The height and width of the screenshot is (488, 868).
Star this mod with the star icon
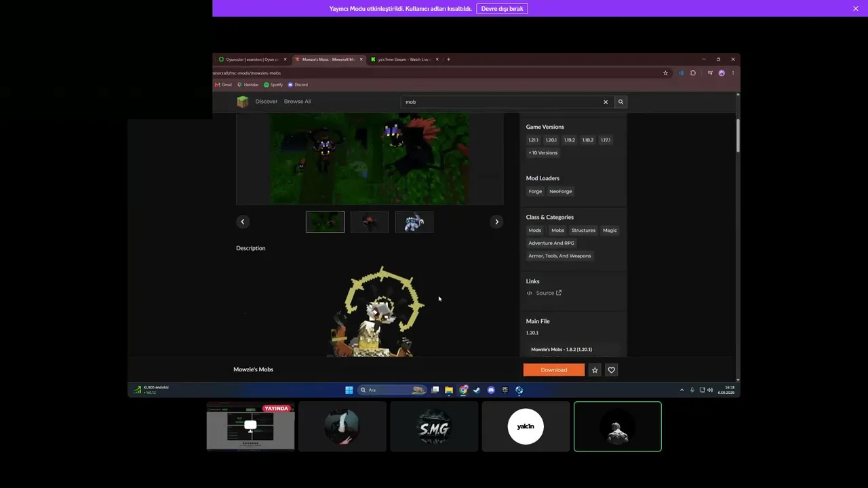(x=595, y=370)
